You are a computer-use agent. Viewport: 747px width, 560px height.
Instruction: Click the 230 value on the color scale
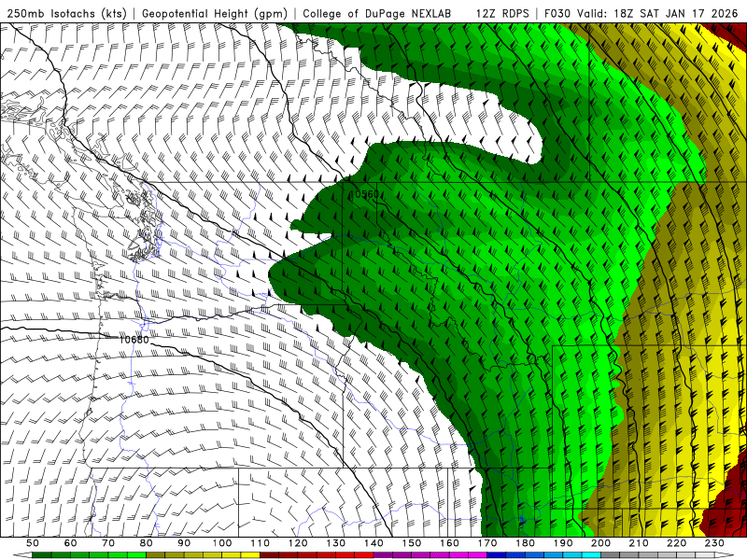[x=714, y=543]
